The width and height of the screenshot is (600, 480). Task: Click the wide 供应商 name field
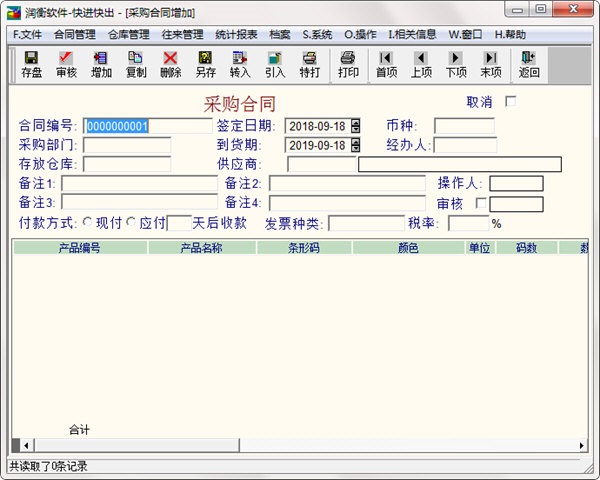coord(460,164)
